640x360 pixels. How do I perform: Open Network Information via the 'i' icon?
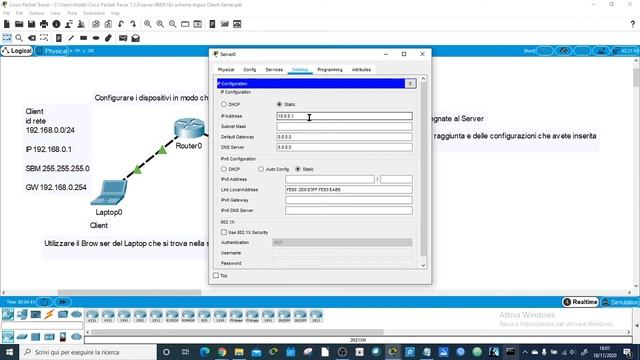pyautogui.click(x=56, y=24)
